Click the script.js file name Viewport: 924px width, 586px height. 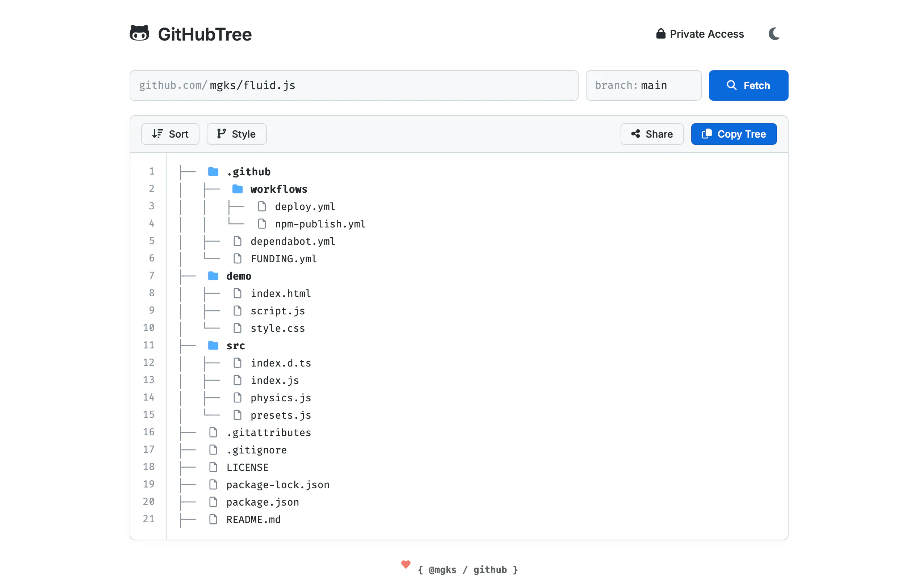tap(278, 310)
